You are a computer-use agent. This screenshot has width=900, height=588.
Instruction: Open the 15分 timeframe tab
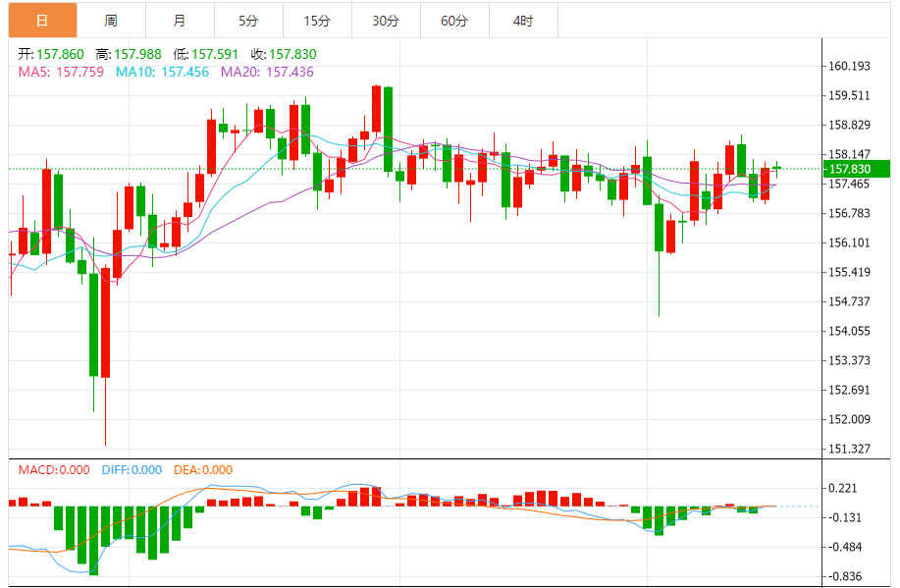click(x=317, y=21)
